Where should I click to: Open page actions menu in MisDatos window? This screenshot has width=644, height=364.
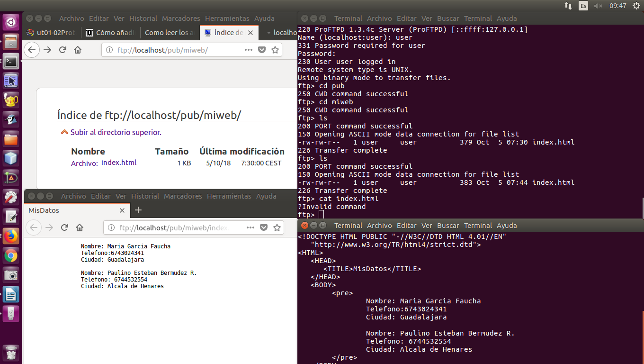point(250,227)
